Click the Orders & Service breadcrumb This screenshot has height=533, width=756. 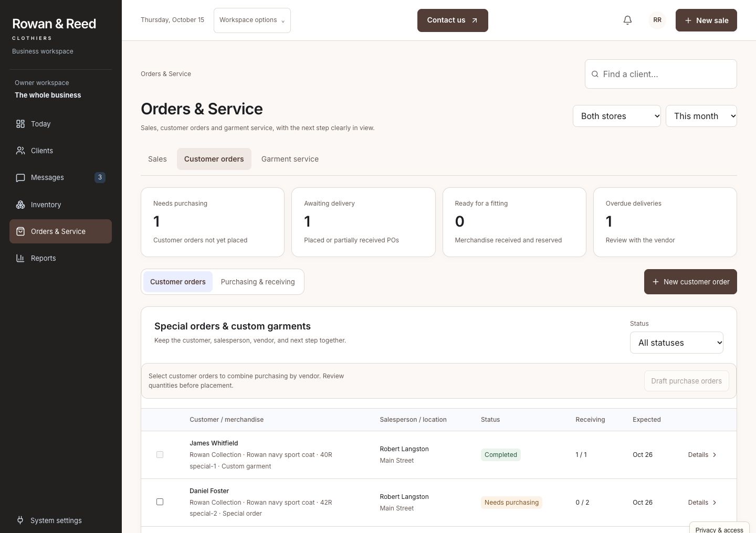pos(166,74)
